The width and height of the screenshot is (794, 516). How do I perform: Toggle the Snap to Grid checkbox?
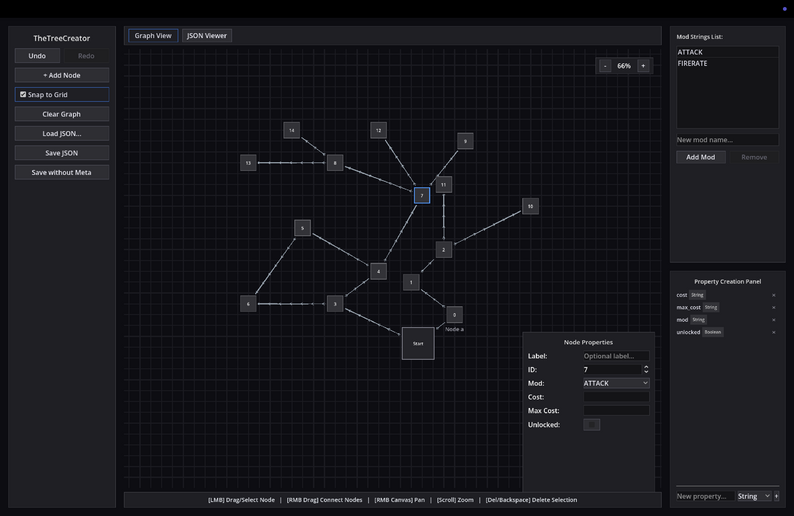tap(23, 94)
